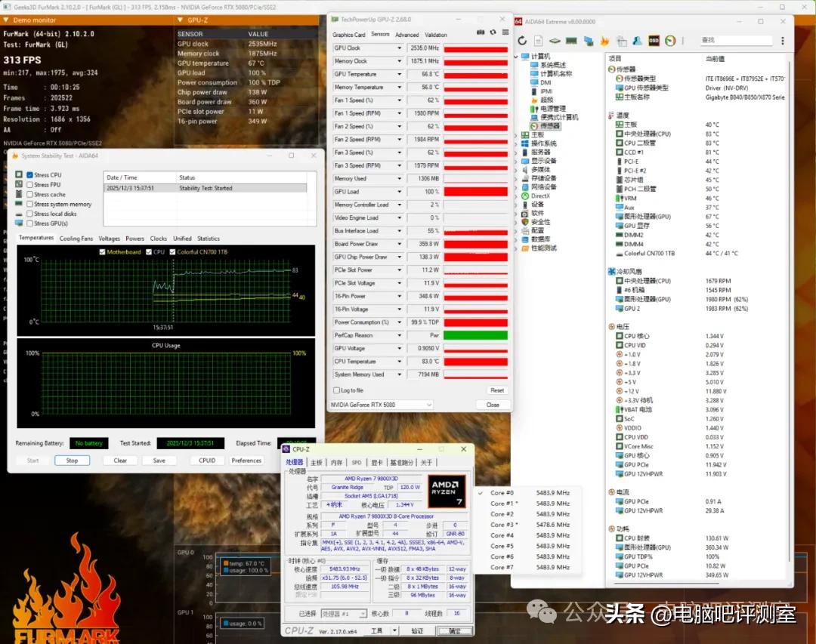Take a screenshot with GPU-Z camera icon
The height and width of the screenshot is (644, 816).
[x=481, y=32]
